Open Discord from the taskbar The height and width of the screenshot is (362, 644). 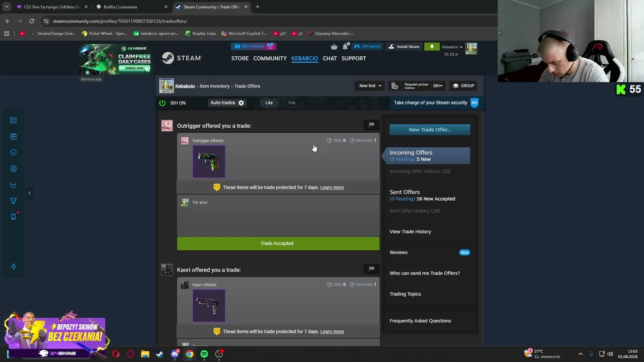[x=175, y=354]
